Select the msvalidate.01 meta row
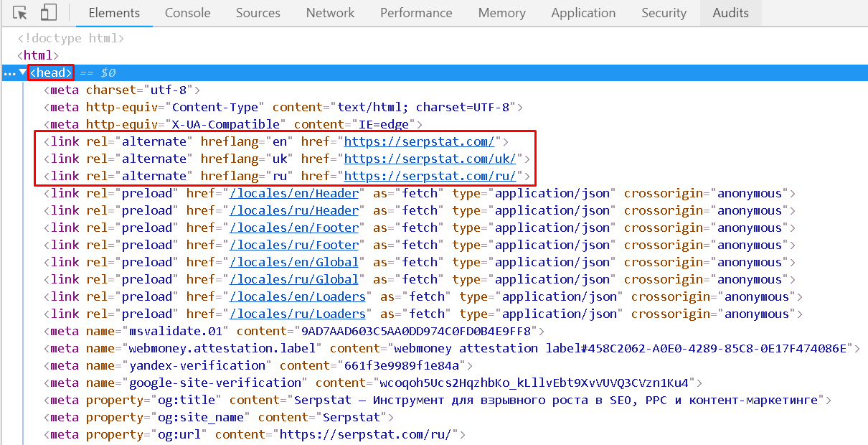This screenshot has width=868, height=445. (x=293, y=331)
